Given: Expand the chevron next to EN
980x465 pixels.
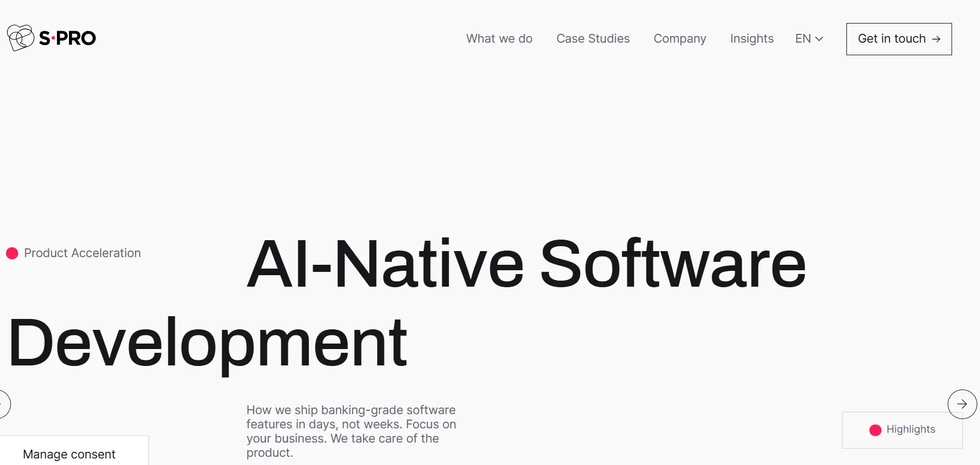Looking at the screenshot, I should pyautogui.click(x=819, y=39).
